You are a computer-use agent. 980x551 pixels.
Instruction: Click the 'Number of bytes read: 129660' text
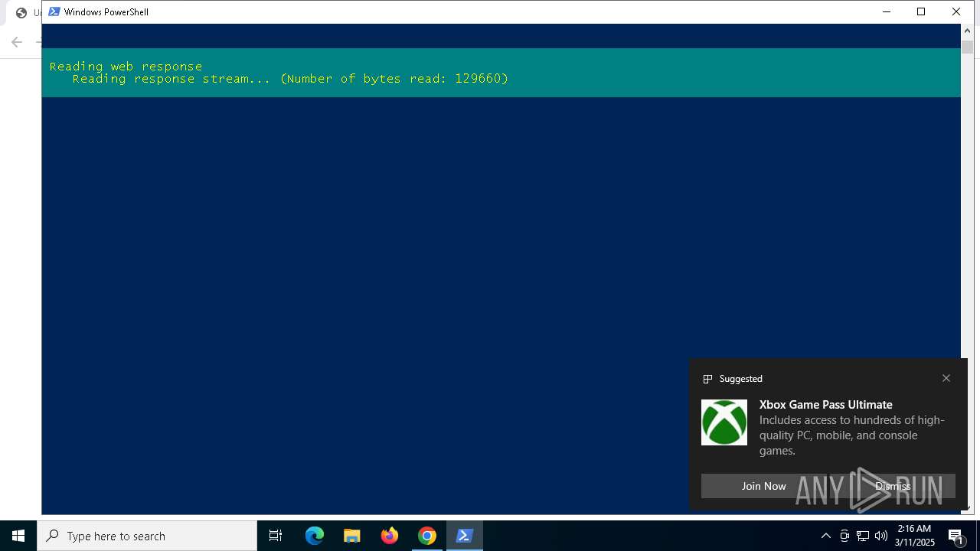[394, 79]
